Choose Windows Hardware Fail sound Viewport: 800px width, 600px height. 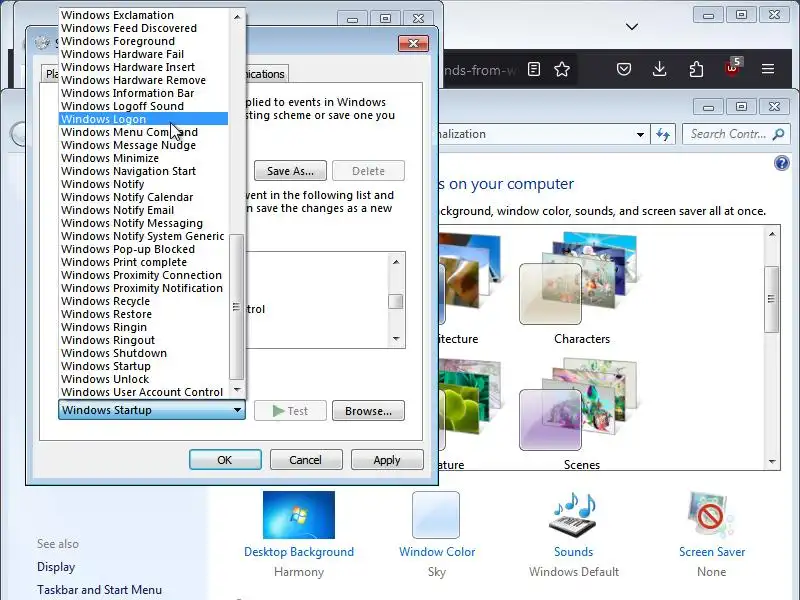(x=143, y=54)
